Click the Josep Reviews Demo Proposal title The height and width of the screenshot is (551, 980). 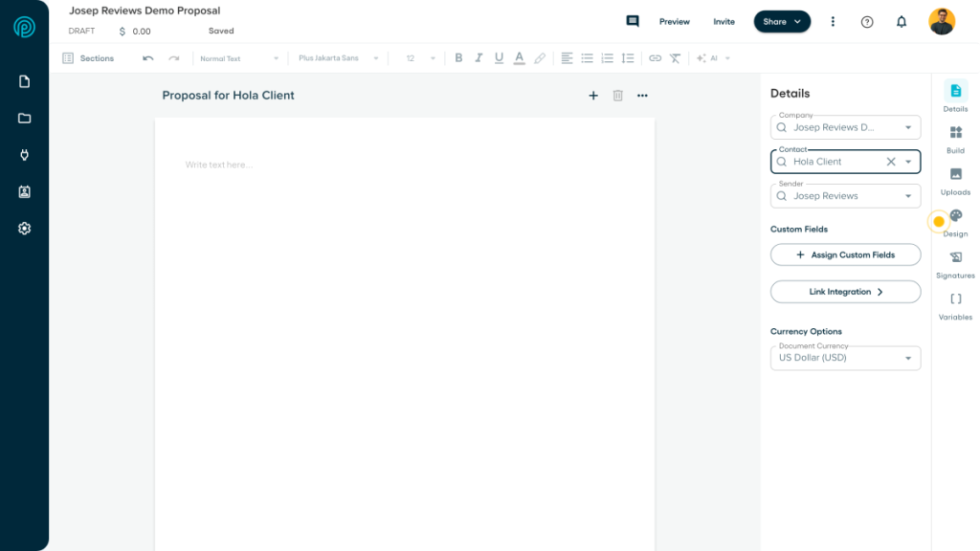[145, 11]
